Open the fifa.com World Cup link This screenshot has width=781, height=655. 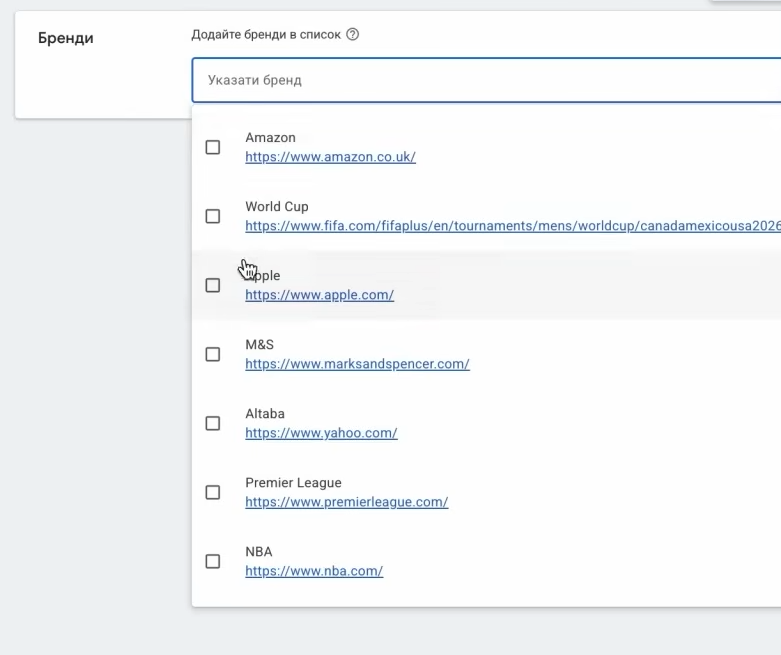(x=513, y=226)
